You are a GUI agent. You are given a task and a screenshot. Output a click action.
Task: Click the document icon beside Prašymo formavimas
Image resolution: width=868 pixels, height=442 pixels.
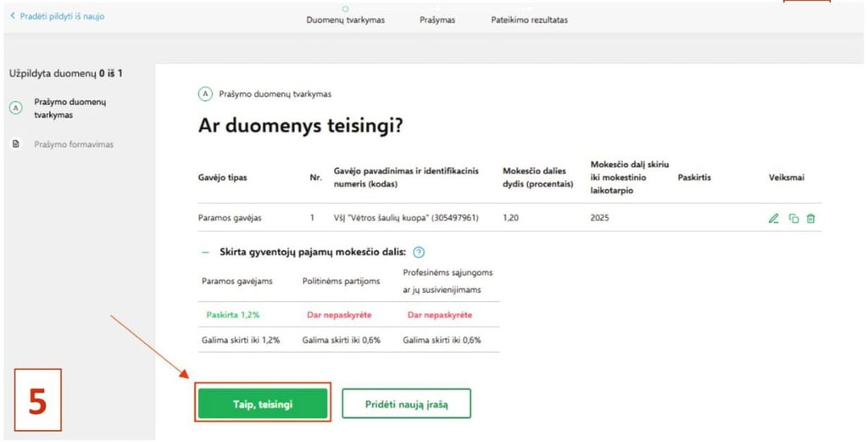[x=15, y=144]
